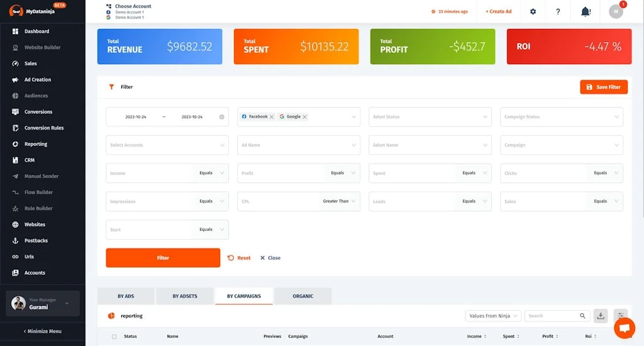Click 33 minutes ago sync indicator
The width and height of the screenshot is (644, 346).
[450, 11]
